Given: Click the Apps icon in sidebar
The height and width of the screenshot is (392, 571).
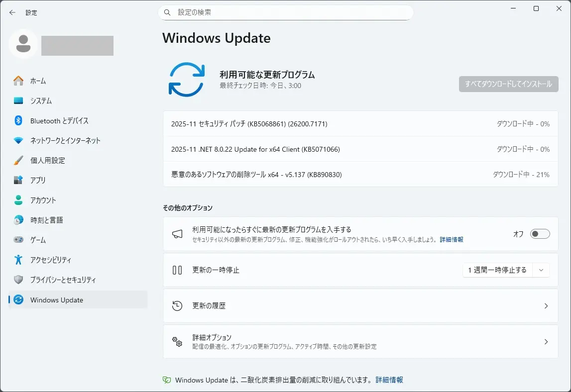Looking at the screenshot, I should 18,180.
